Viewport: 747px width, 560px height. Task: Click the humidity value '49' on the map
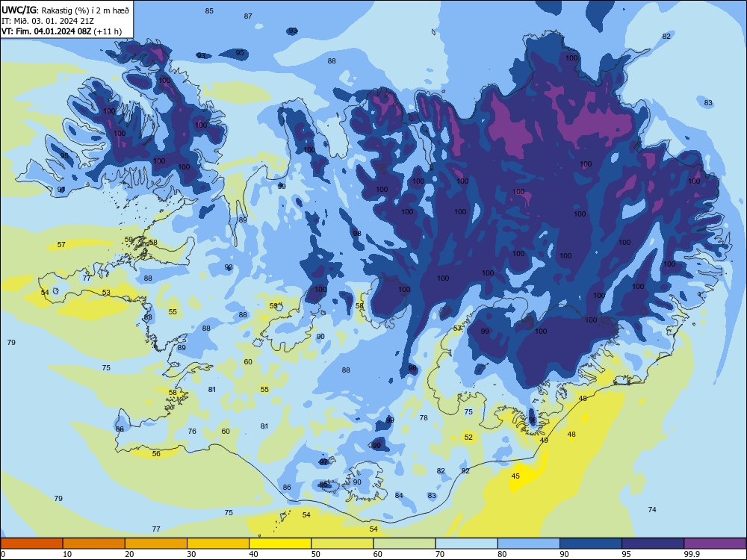click(544, 440)
